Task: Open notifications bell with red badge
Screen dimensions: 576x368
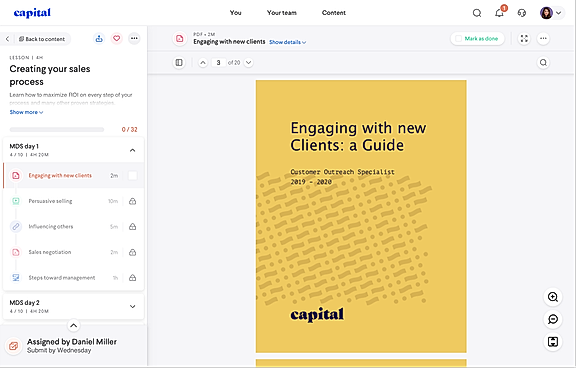Action: 500,12
